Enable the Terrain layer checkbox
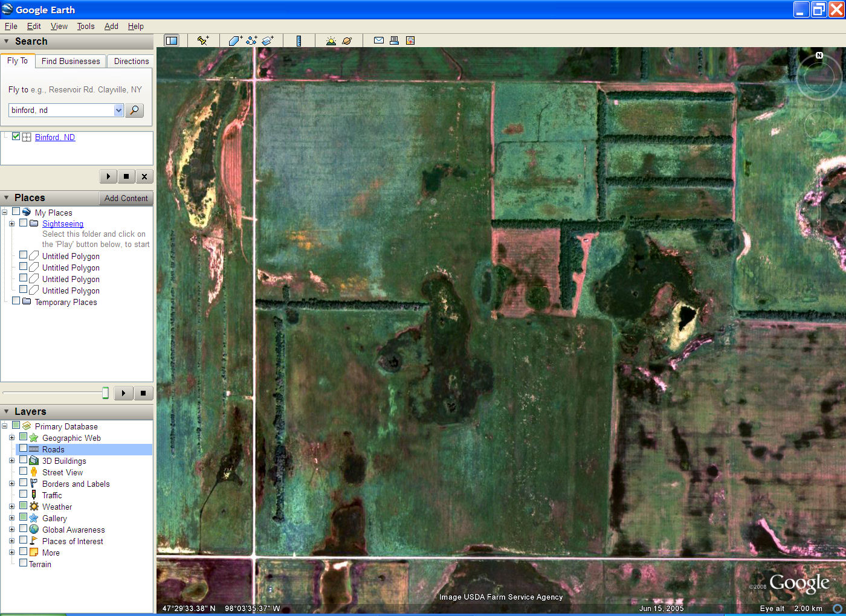The image size is (846, 616). (x=23, y=563)
